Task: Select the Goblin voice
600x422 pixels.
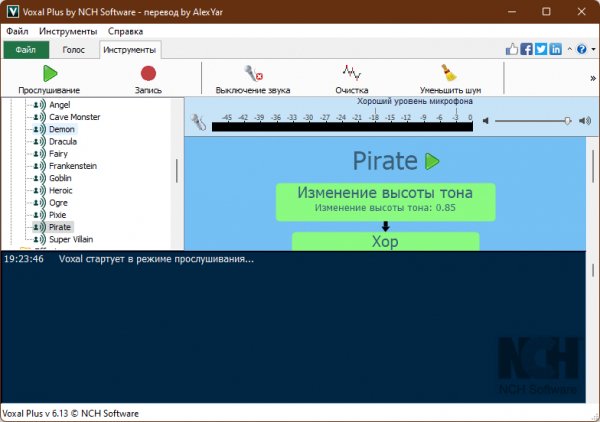Action: (60, 178)
